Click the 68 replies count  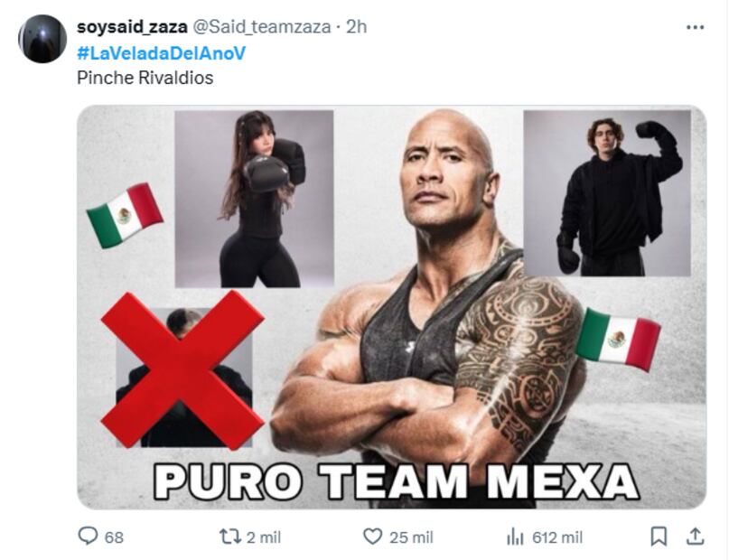[x=114, y=537]
